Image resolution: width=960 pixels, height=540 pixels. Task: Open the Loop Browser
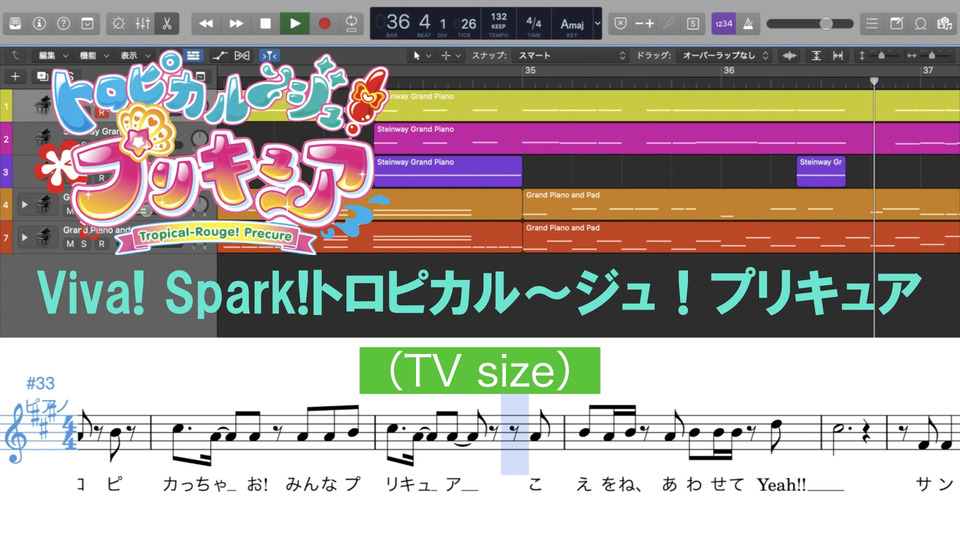[920, 24]
